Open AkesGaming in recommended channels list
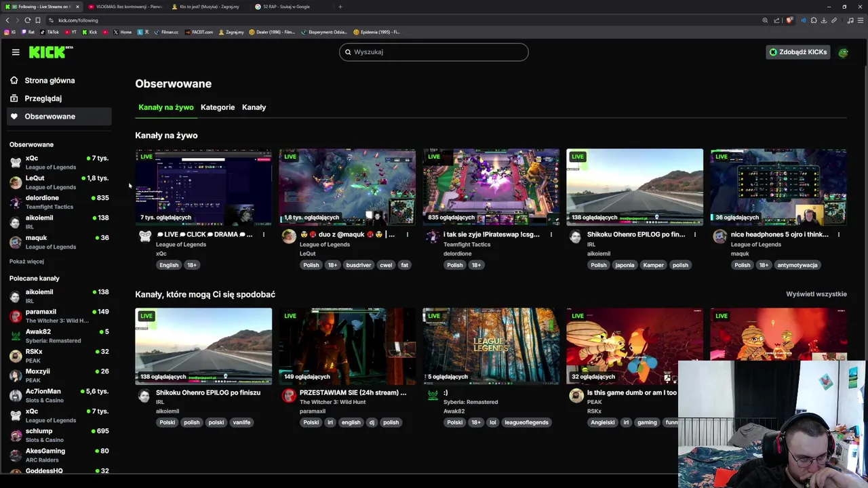 point(59,455)
